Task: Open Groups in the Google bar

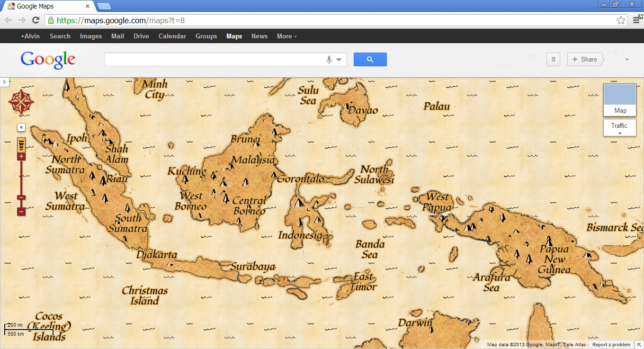Action: tap(206, 36)
